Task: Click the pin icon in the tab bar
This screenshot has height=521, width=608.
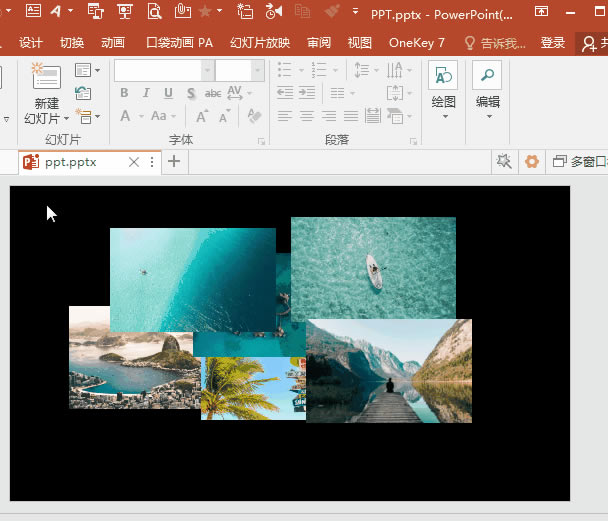Action: [x=503, y=162]
